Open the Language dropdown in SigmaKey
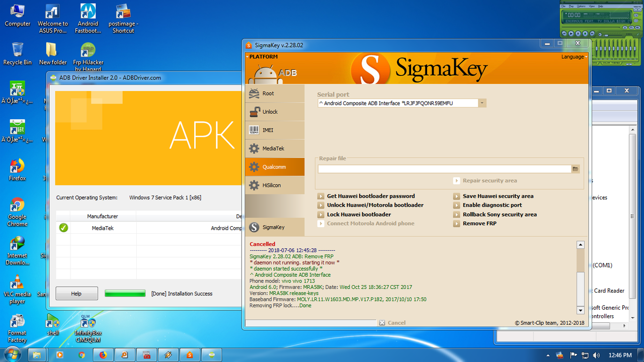 pos(574,57)
